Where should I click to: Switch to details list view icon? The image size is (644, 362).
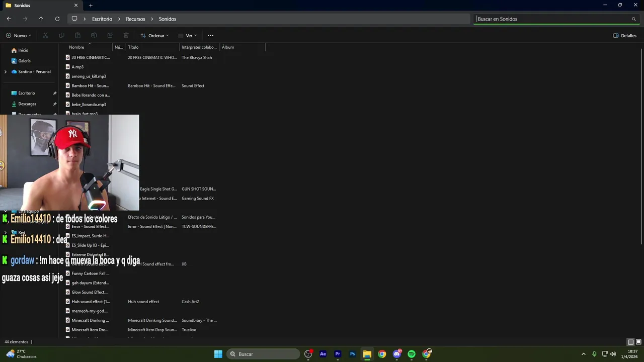630,342
